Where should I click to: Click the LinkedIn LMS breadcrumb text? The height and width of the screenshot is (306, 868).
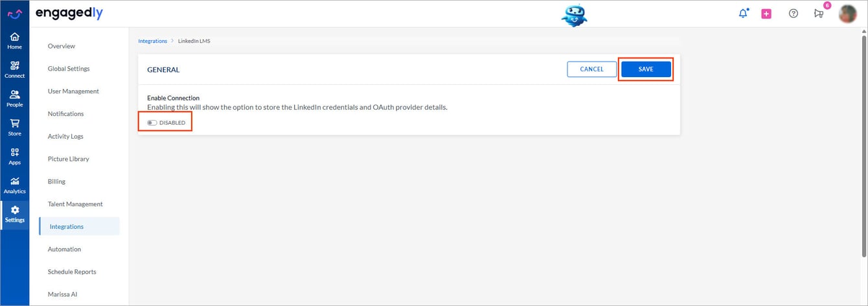coord(194,41)
